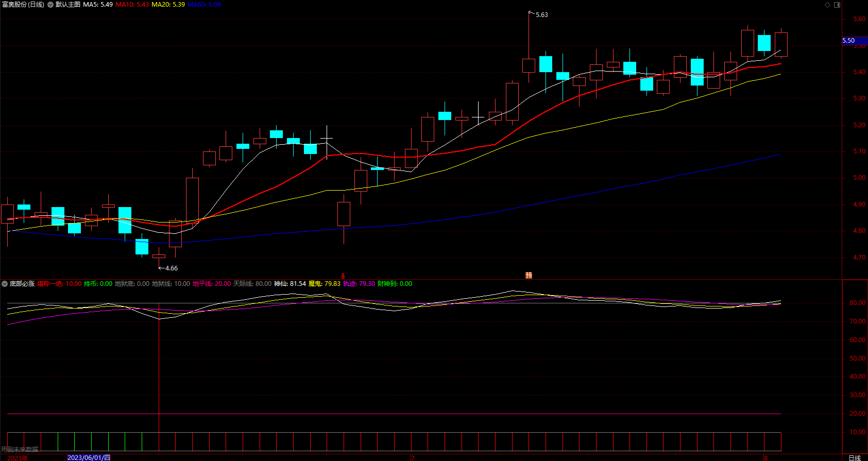Click the 80.00 indicator axis label
The image size is (868, 461).
(858, 303)
